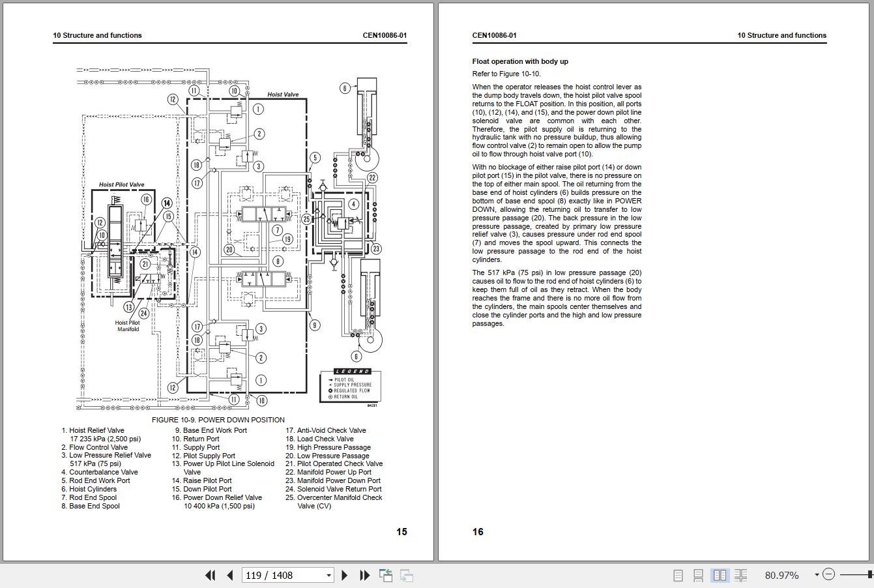Switch to continuous page layout
The height and width of the screenshot is (588, 874).
tap(698, 575)
